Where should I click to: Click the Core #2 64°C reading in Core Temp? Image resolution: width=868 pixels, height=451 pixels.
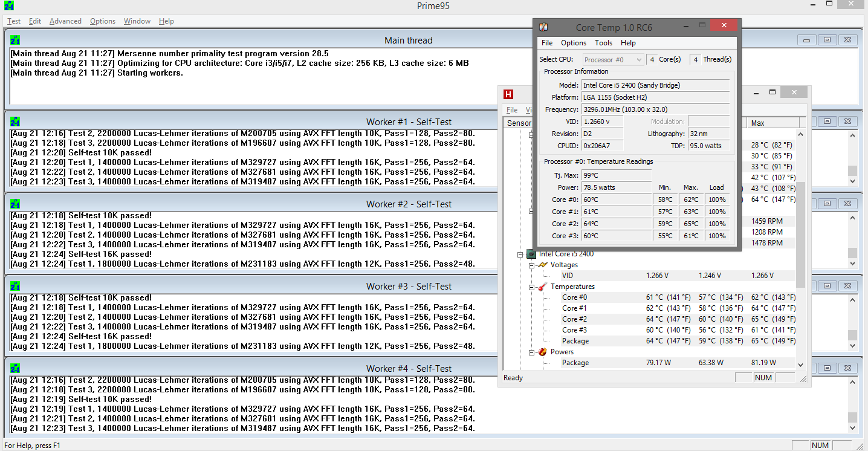[617, 224]
